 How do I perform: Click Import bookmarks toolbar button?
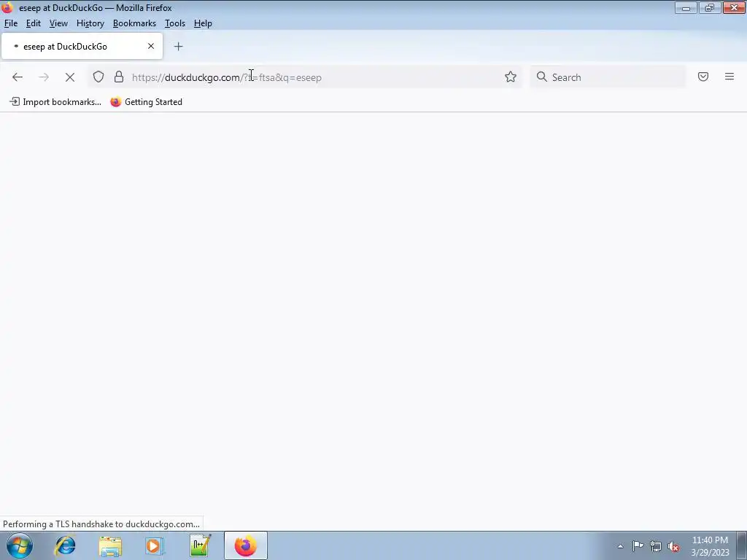[55, 102]
